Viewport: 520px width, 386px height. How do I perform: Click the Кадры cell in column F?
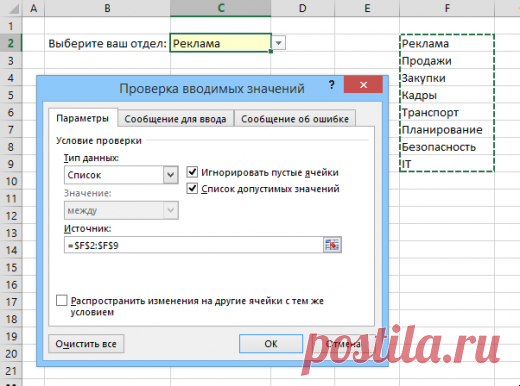click(x=447, y=95)
